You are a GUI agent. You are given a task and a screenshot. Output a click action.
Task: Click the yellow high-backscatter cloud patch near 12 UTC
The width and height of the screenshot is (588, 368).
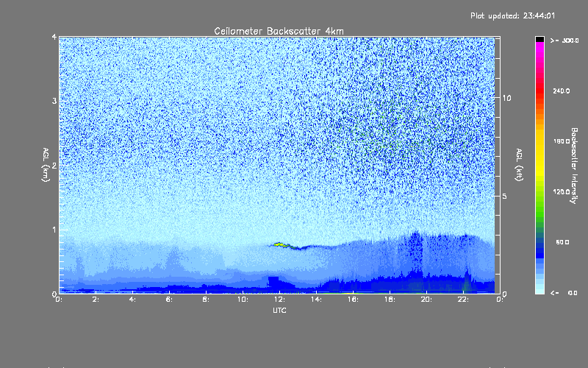tap(282, 245)
